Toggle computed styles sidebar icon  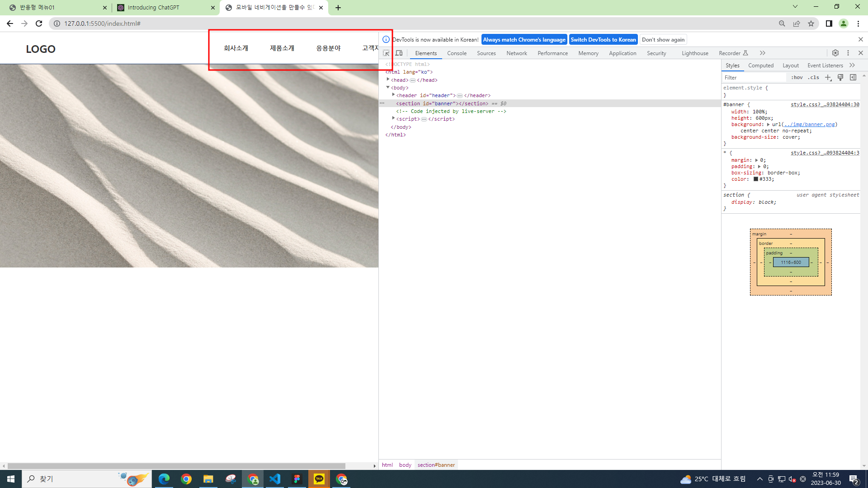coord(853,78)
